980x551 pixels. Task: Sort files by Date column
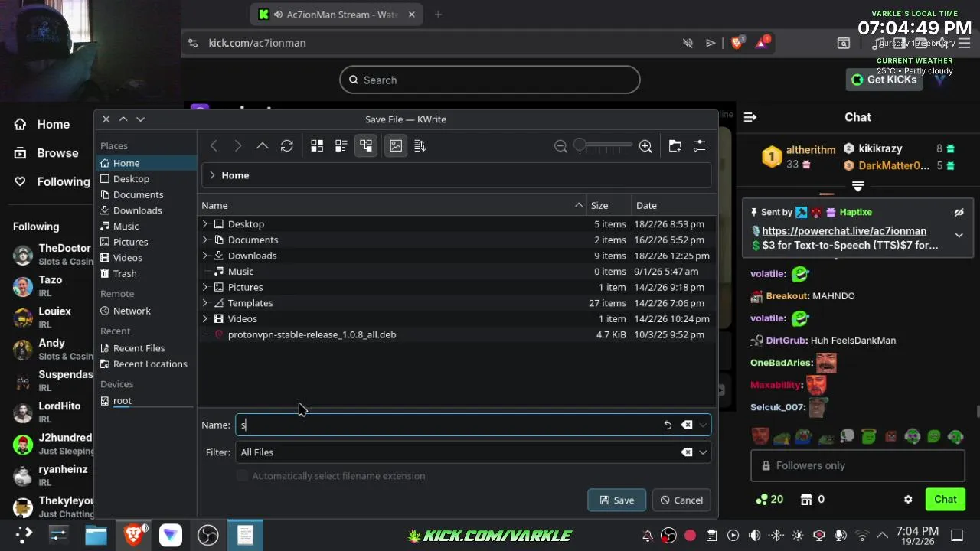point(672,205)
